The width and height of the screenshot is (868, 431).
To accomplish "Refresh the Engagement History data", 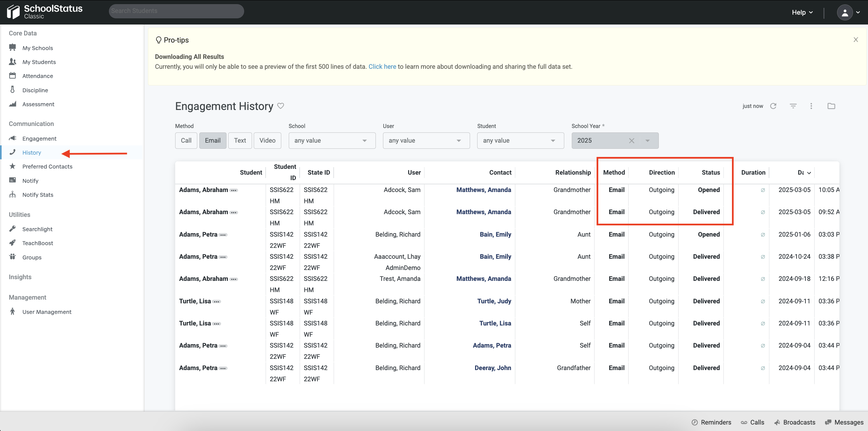I will (773, 106).
